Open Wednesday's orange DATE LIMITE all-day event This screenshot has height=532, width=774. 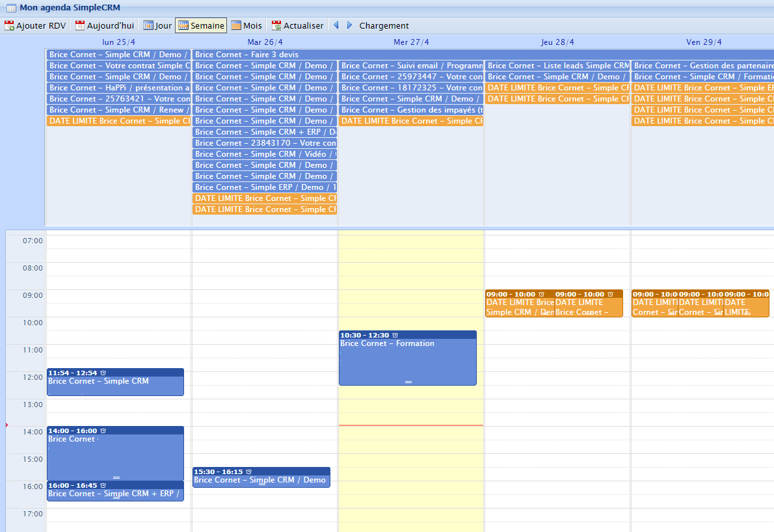(411, 121)
